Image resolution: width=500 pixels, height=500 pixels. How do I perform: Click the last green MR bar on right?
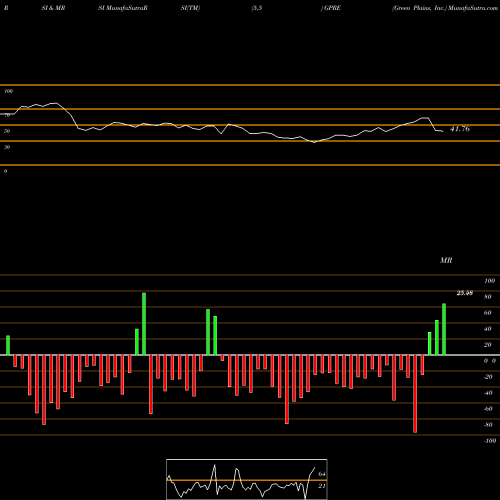pos(444,329)
